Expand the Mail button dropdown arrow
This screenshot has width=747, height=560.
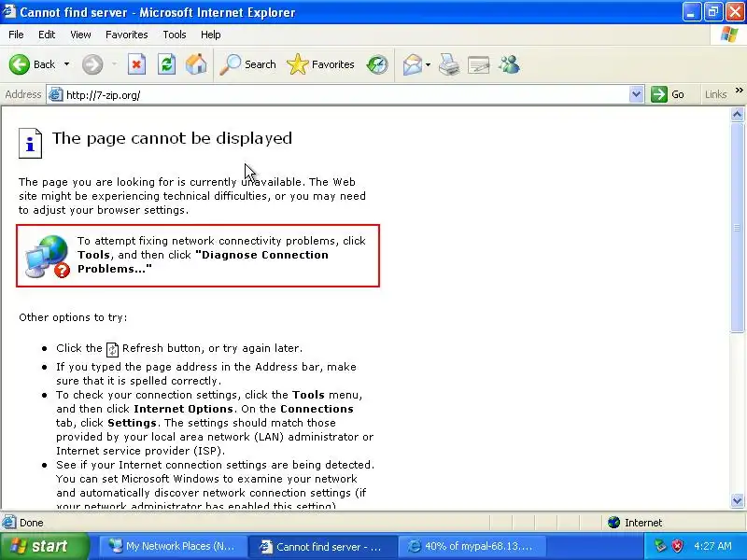click(x=428, y=64)
